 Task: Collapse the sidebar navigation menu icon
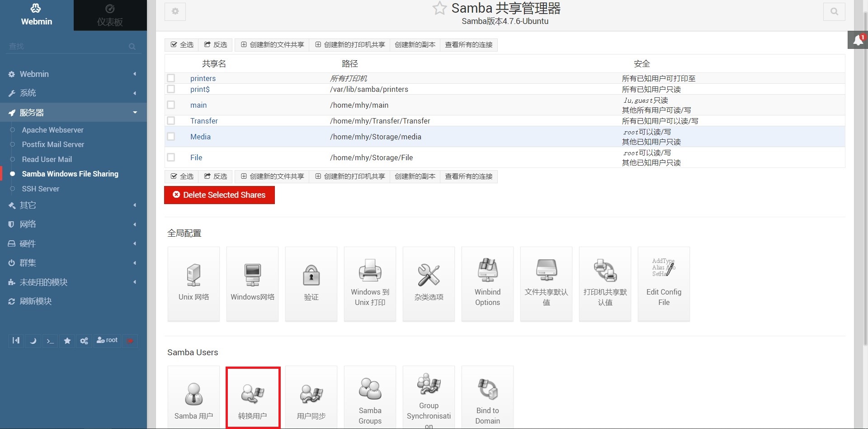[x=16, y=340]
